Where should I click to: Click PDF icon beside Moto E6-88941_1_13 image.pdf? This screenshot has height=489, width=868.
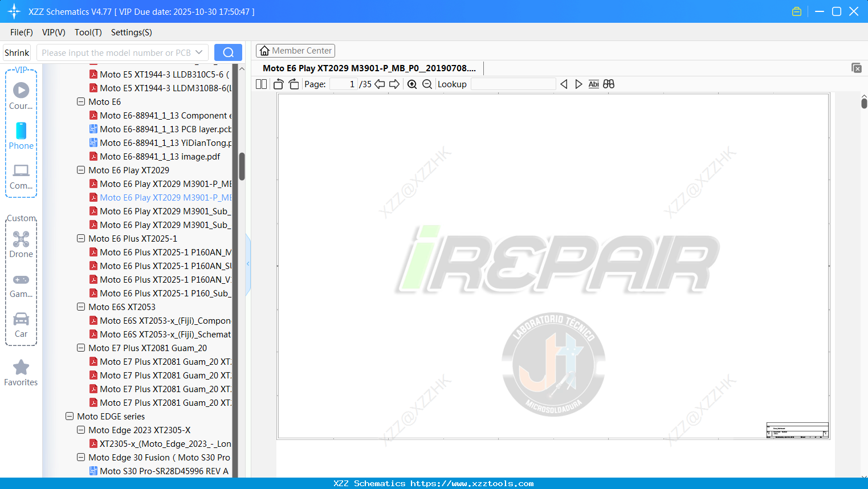(93, 156)
